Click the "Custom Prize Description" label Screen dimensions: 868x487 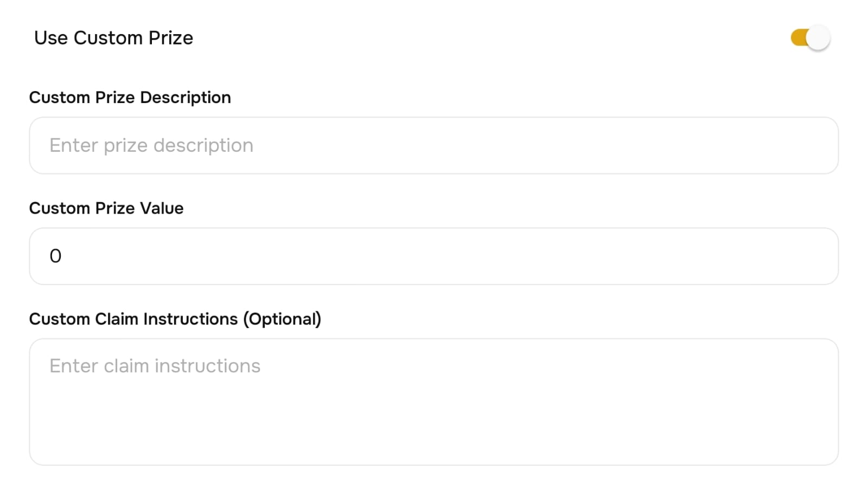pyautogui.click(x=130, y=98)
